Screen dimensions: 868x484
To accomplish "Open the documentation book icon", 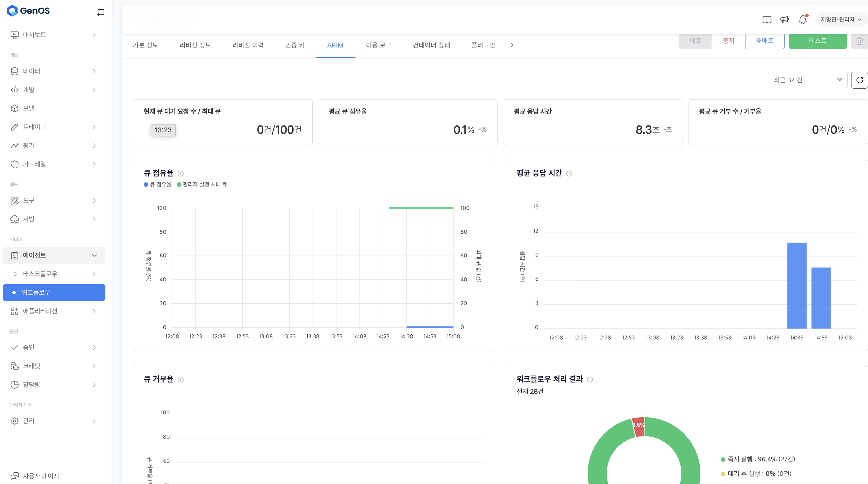I will [x=766, y=19].
